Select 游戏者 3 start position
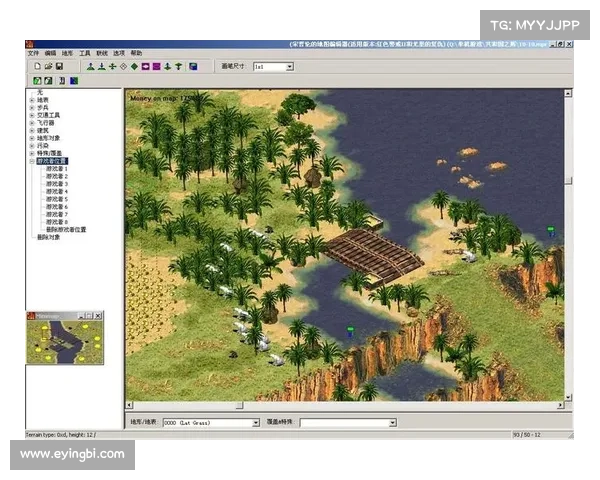Viewport: 600px width, 480px height. 57,184
